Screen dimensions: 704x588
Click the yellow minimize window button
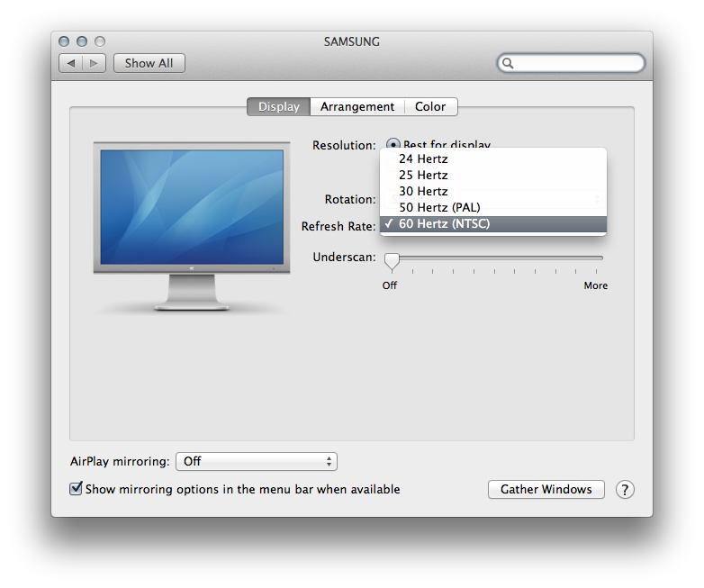[x=82, y=41]
